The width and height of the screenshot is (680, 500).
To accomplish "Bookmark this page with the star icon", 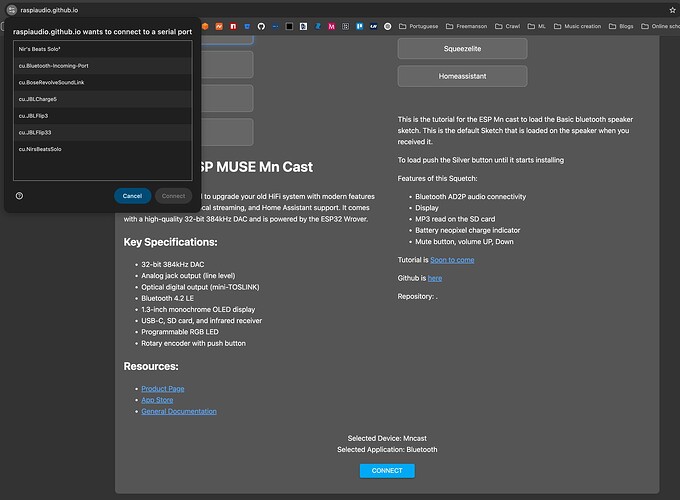I will [672, 9].
